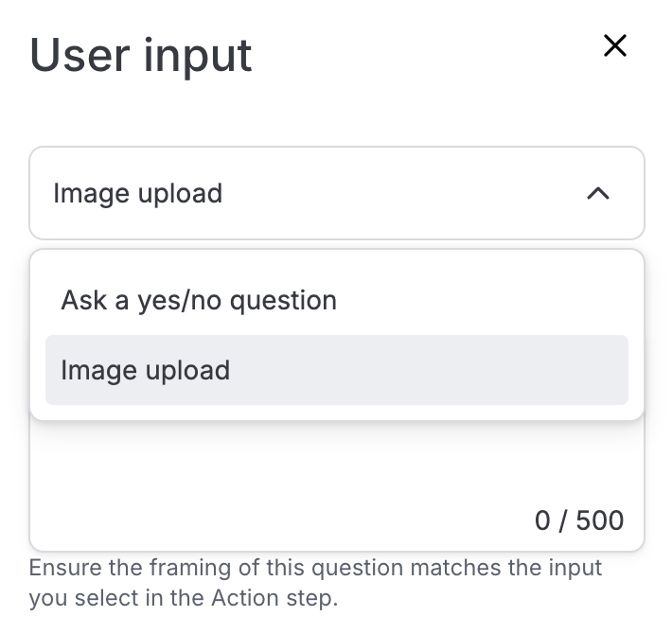Click 'Image upload' text in the closed selector
The width and height of the screenshot is (672, 634).
138,193
